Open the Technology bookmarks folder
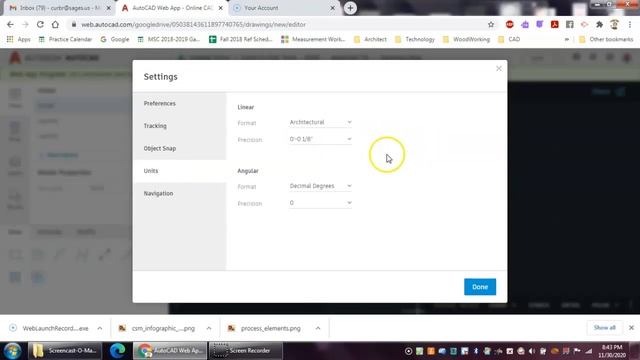 tap(415, 39)
